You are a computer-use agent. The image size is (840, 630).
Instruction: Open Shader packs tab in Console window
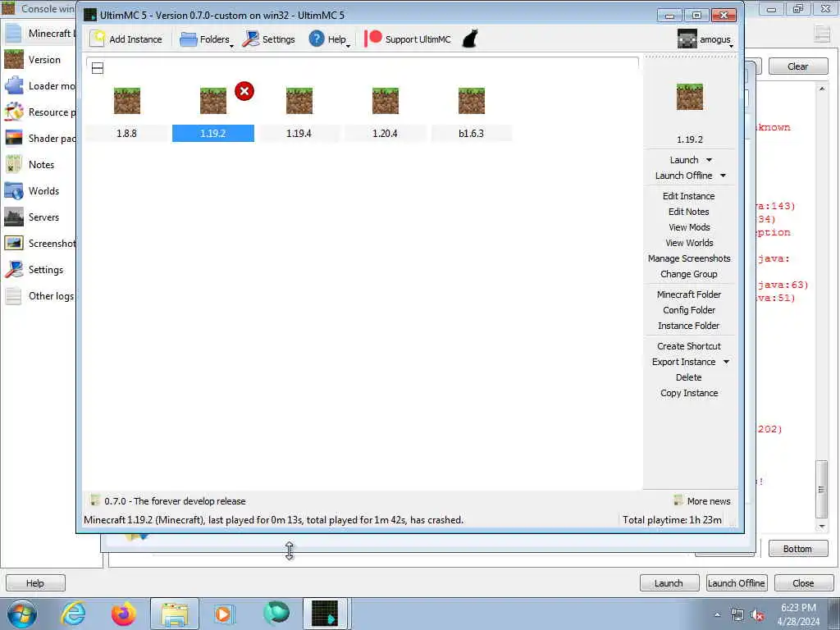tap(39, 138)
